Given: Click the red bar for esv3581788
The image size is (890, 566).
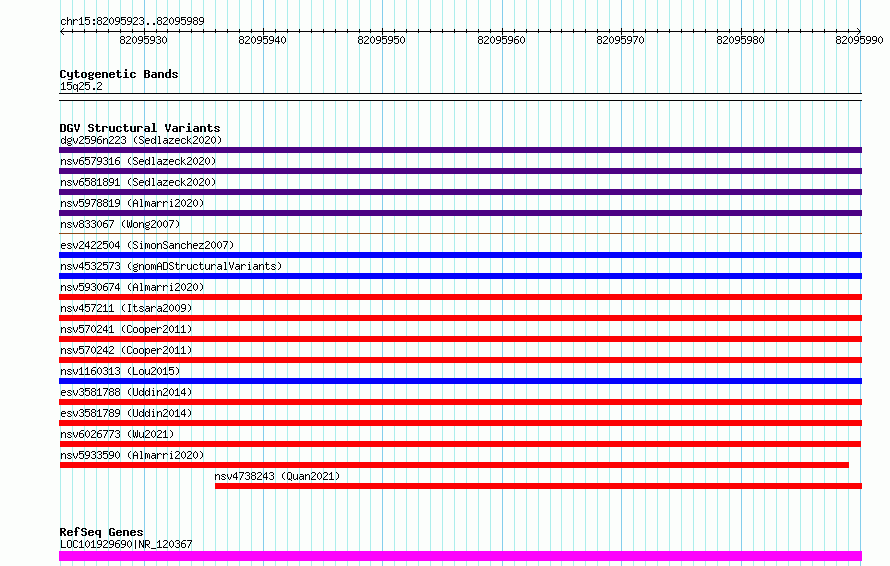Looking at the screenshot, I should [460, 402].
